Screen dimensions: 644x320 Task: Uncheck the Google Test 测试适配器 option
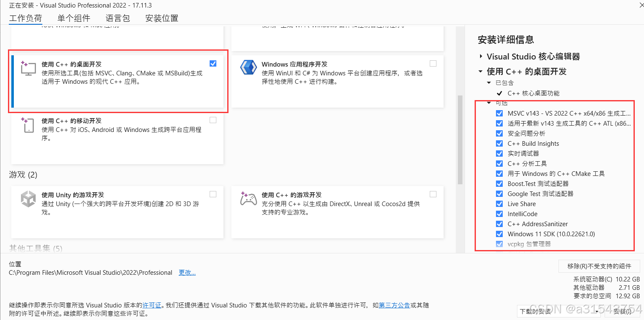point(499,194)
